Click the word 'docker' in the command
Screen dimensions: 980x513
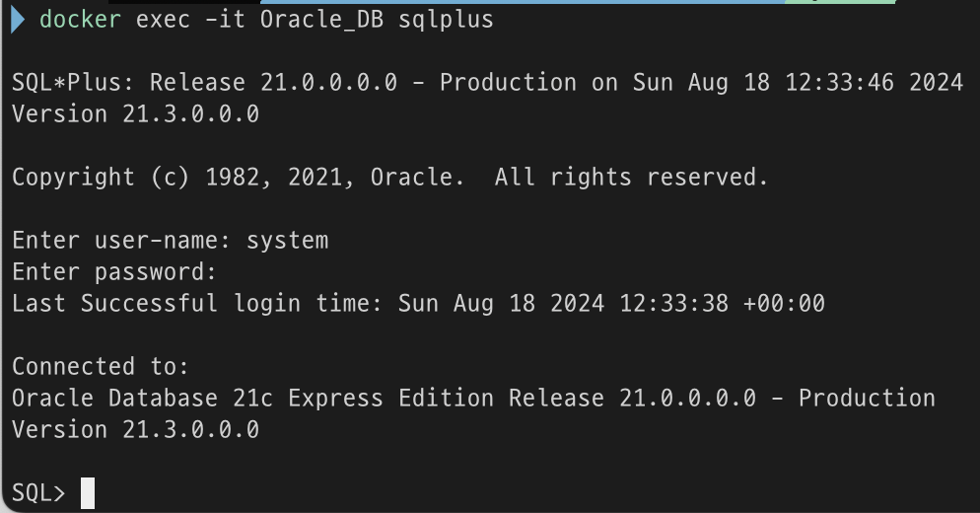80,21
